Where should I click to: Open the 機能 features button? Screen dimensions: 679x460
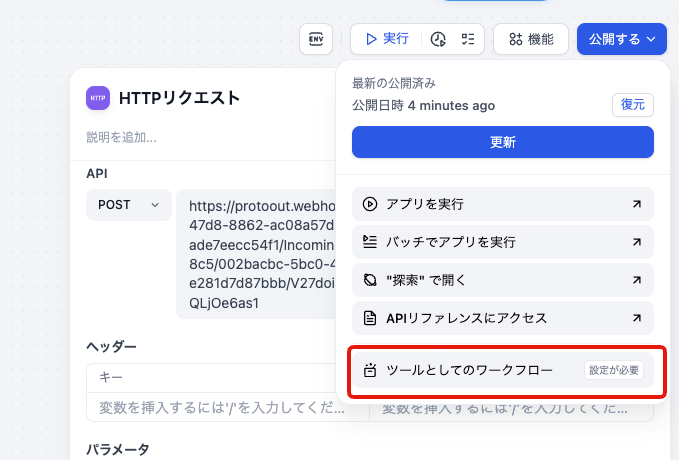pyautogui.click(x=530, y=39)
